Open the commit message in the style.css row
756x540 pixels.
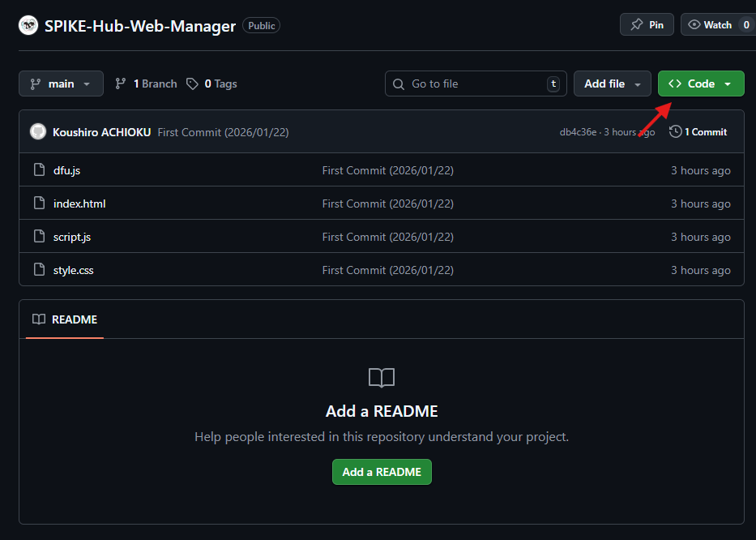[387, 270]
